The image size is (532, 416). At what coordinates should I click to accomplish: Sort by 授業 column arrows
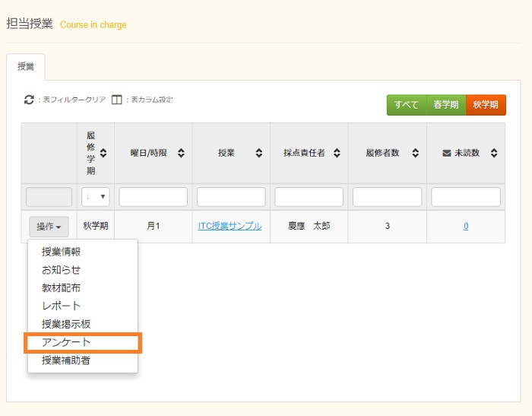coord(259,153)
